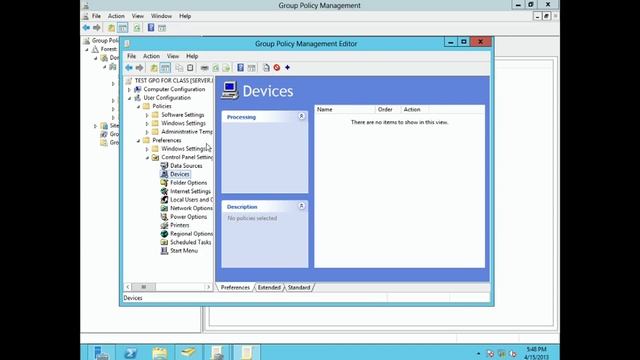Click the Back arrow in the Group Policy Management toolbar

[x=86, y=28]
